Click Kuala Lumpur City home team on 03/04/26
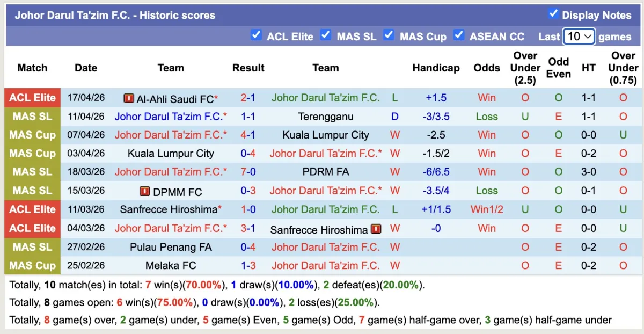Viewport: 644px width, 334px height. pyautogui.click(x=171, y=153)
